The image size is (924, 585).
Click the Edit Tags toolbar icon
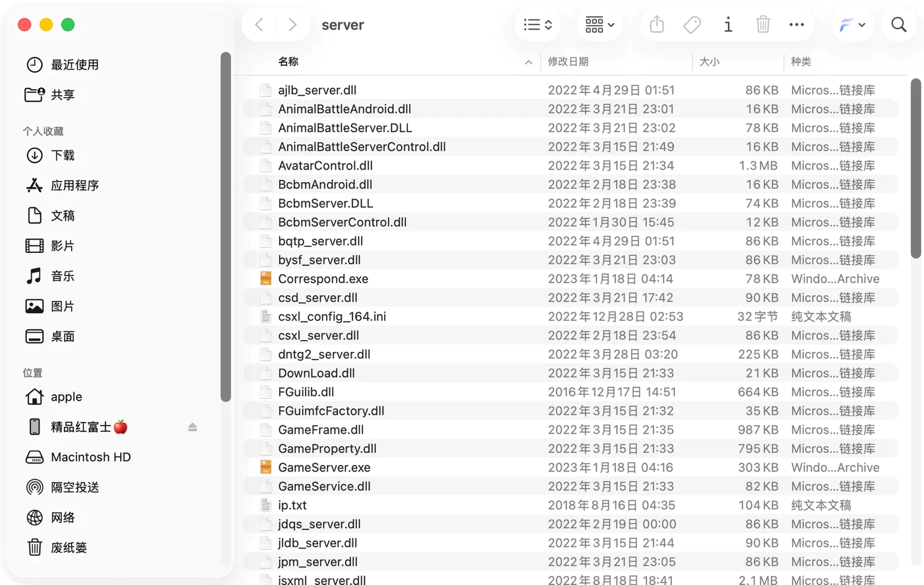pyautogui.click(x=692, y=25)
